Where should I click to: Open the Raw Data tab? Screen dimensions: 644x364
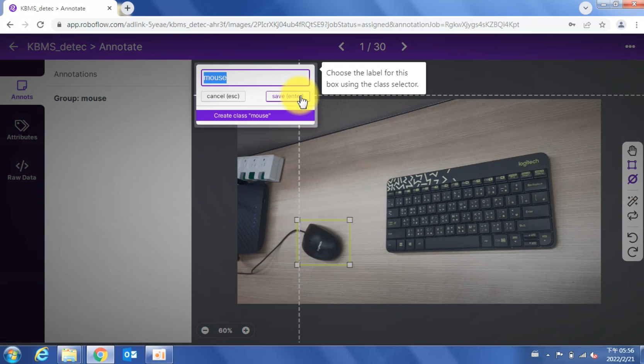[x=22, y=170]
